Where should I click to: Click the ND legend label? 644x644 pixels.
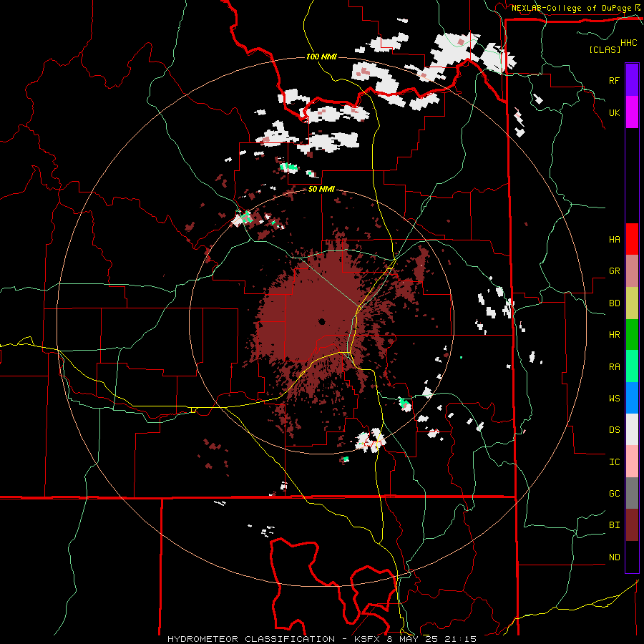point(614,557)
